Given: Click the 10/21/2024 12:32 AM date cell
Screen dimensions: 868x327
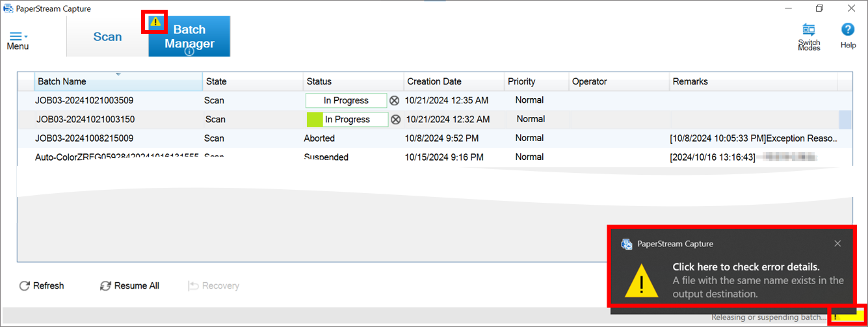Looking at the screenshot, I should pyautogui.click(x=448, y=120).
